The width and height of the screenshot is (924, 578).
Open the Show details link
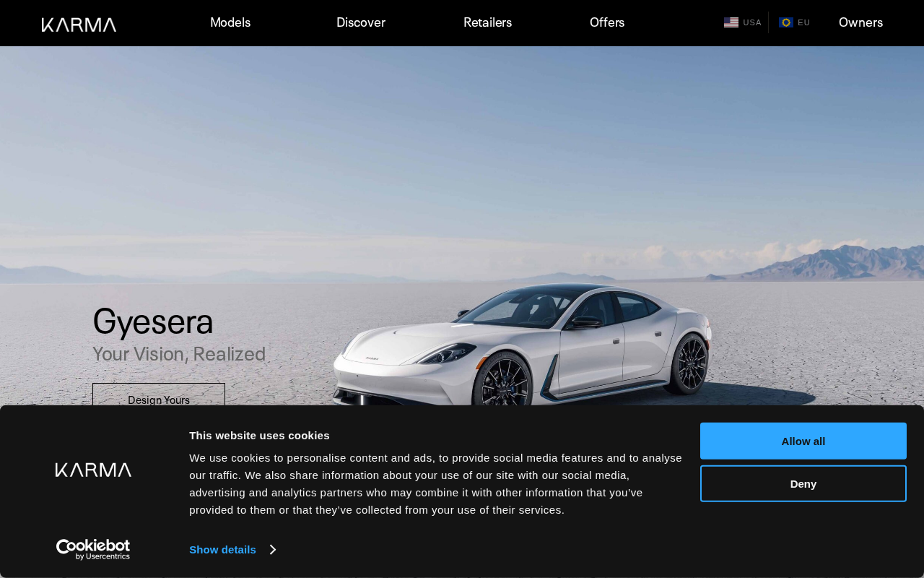[222, 550]
